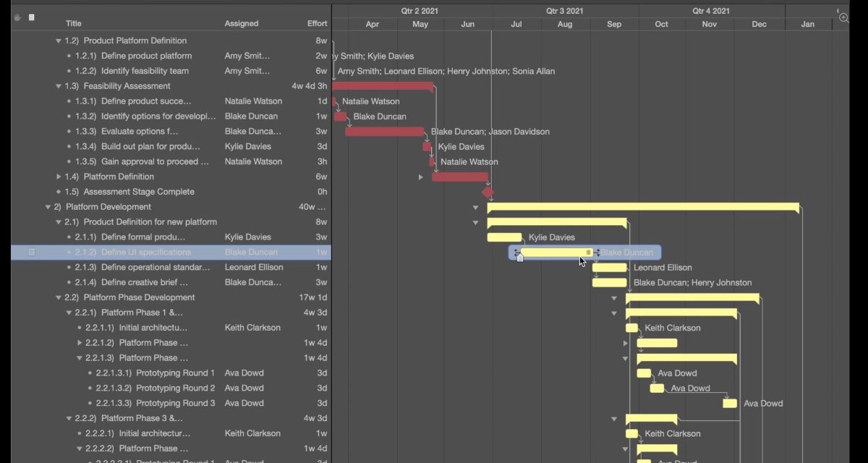Viewport: 868px width, 463px height.
Task: Select the Define product platform task
Action: pyautogui.click(x=146, y=56)
